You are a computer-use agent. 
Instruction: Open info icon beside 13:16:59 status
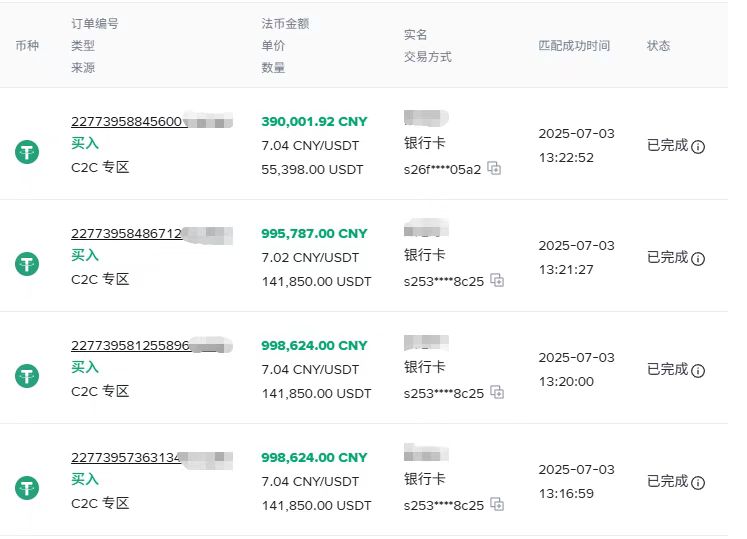[698, 483]
